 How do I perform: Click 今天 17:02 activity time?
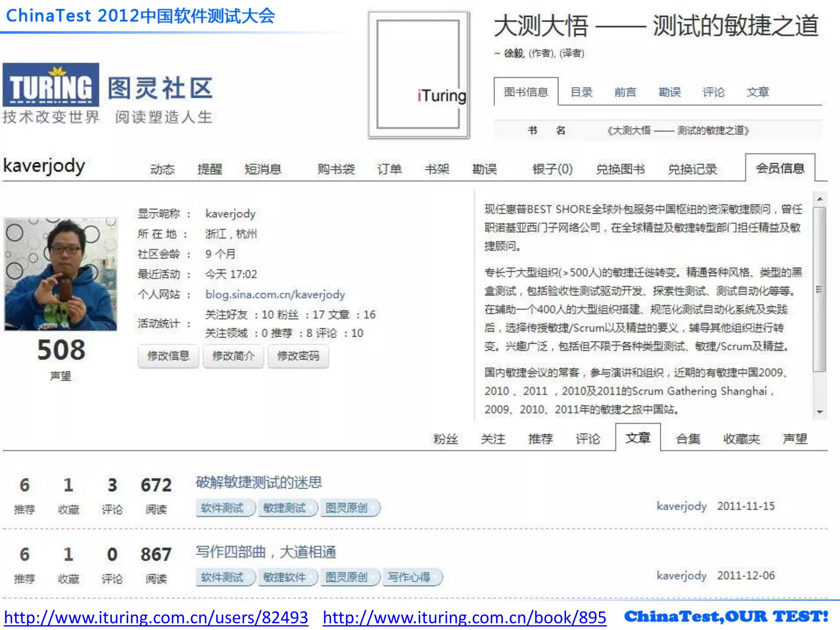pyautogui.click(x=231, y=274)
